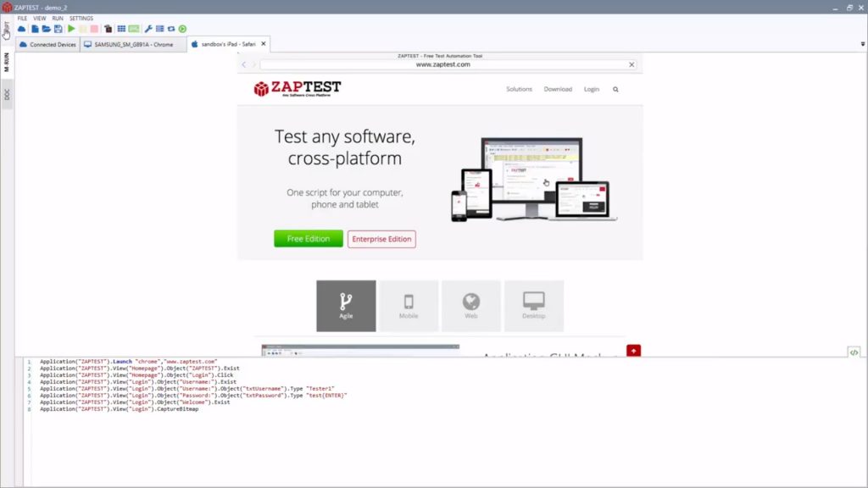The image size is (868, 488).
Task: Click the Login nav link
Action: point(592,89)
